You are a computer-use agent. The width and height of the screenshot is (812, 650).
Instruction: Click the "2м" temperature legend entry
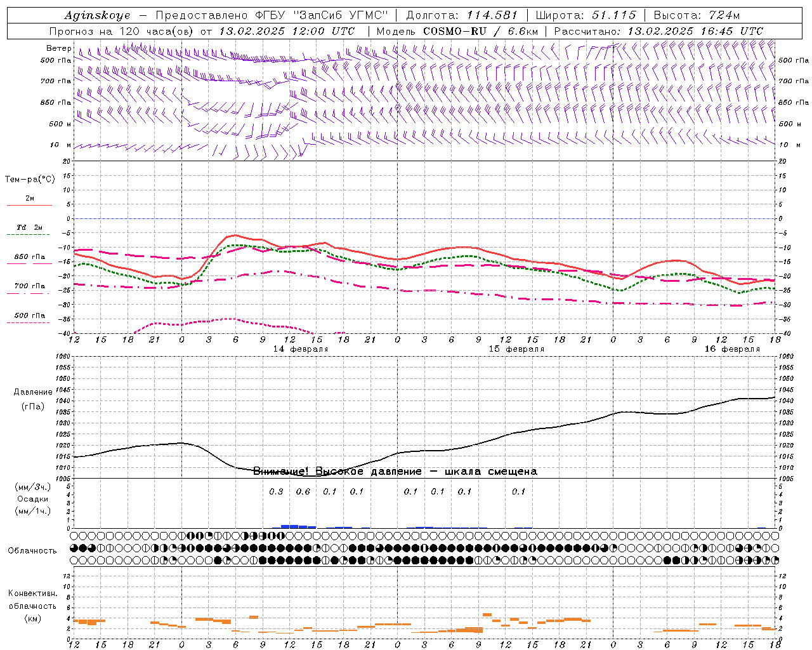30,199
